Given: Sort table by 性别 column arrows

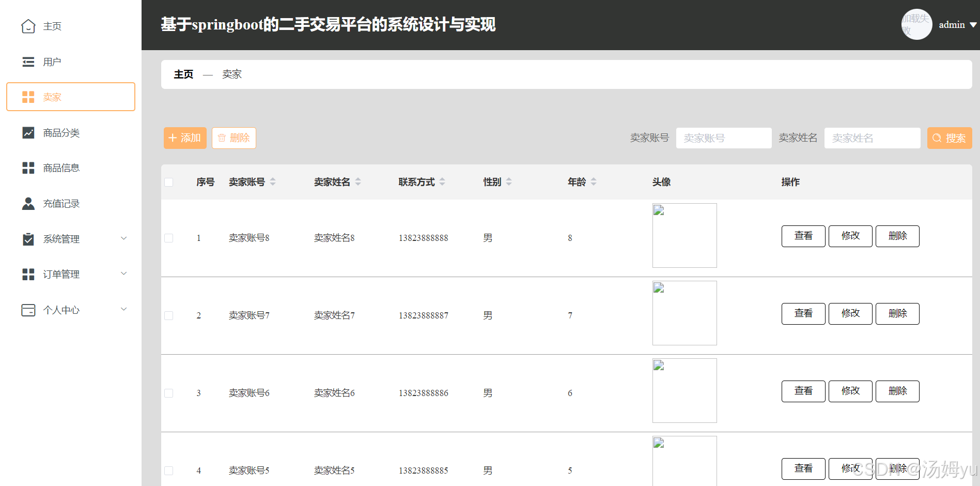Looking at the screenshot, I should [x=509, y=182].
